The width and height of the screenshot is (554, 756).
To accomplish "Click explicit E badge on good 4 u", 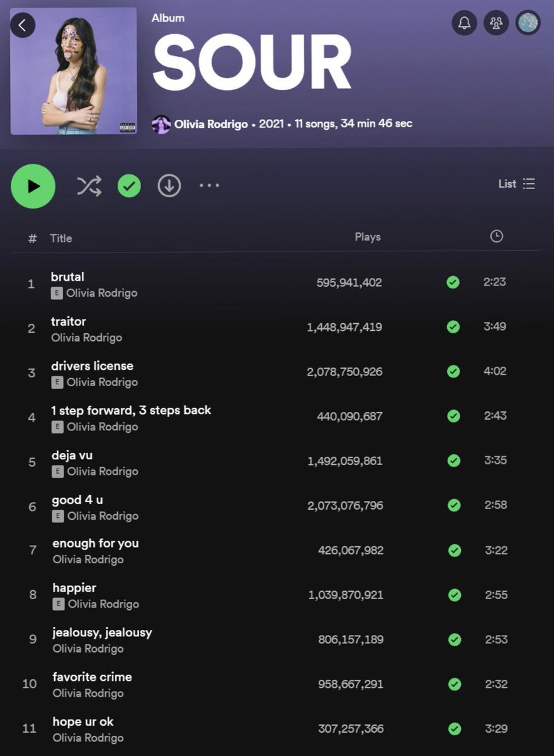I will [x=58, y=516].
